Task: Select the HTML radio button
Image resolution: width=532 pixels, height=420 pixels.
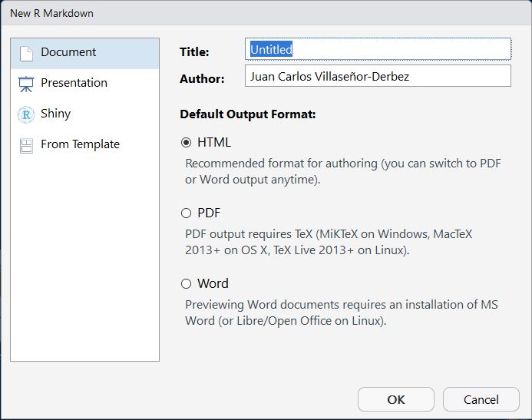Action: (186, 143)
